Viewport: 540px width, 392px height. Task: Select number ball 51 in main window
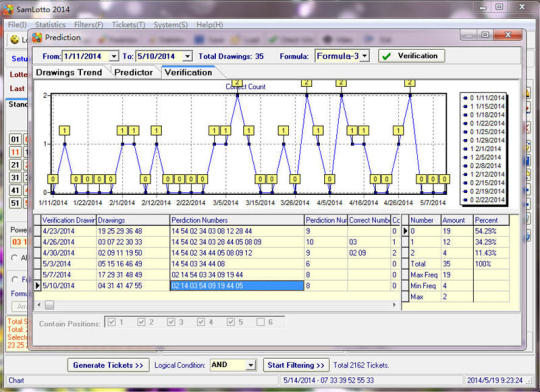[15, 203]
